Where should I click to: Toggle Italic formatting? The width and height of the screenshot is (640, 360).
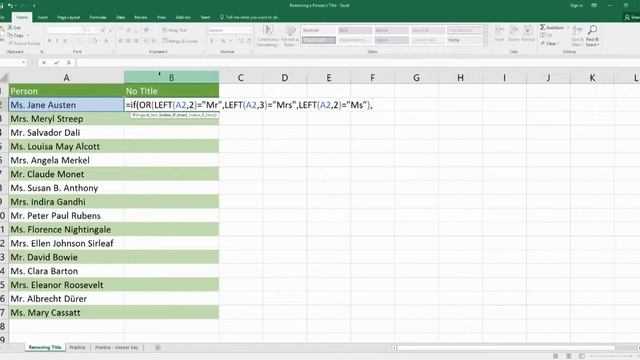coord(57,41)
